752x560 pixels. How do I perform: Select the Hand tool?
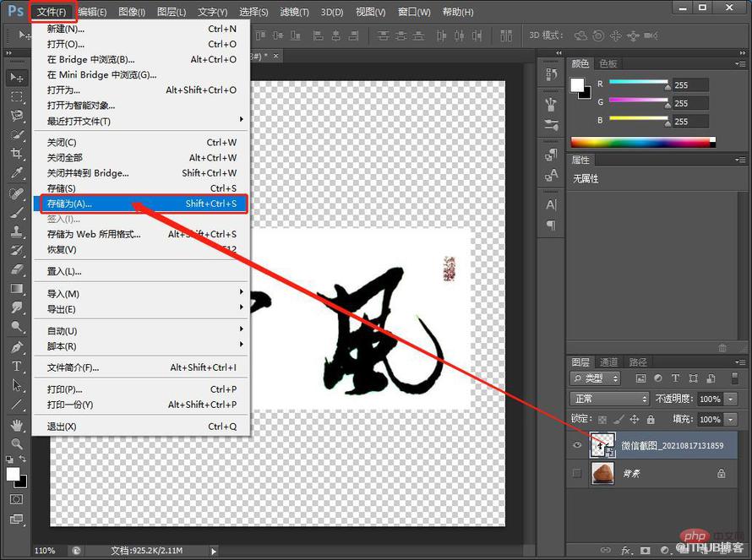(16, 425)
